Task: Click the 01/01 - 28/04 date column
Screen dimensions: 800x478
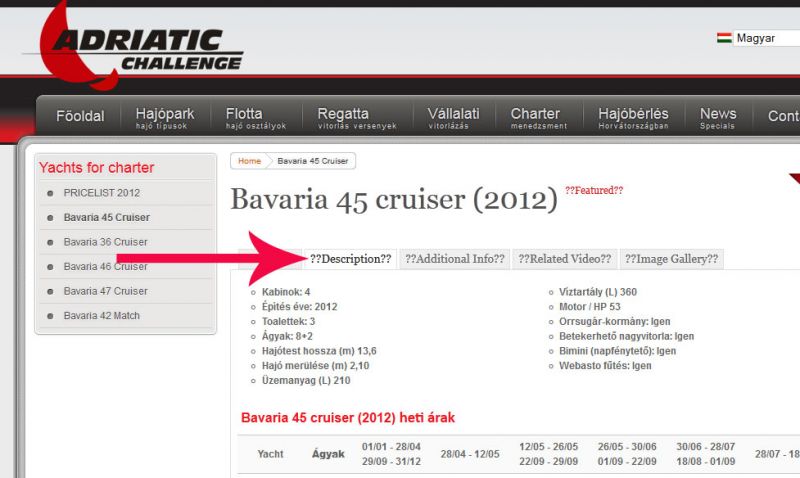Action: 391,454
